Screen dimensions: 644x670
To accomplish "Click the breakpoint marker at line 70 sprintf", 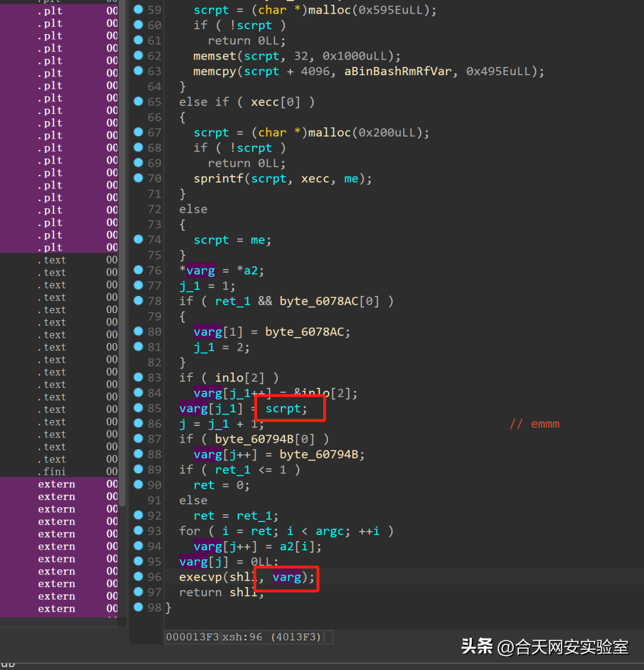I will pos(138,178).
